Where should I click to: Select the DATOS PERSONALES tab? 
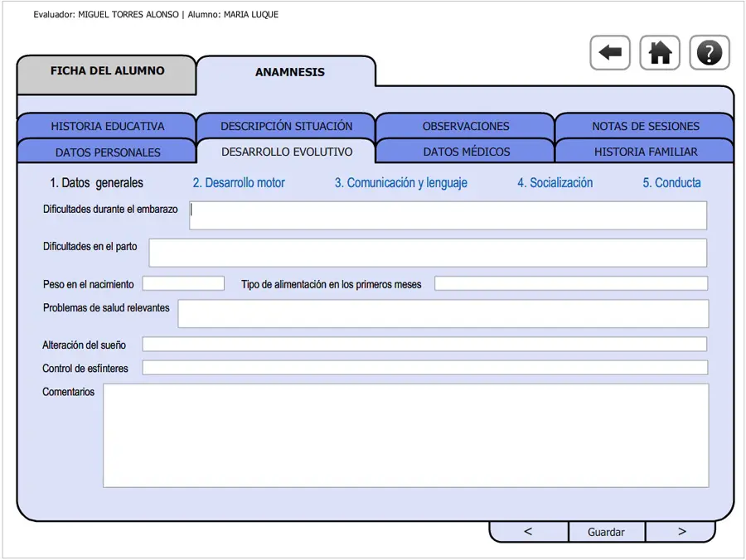(107, 152)
